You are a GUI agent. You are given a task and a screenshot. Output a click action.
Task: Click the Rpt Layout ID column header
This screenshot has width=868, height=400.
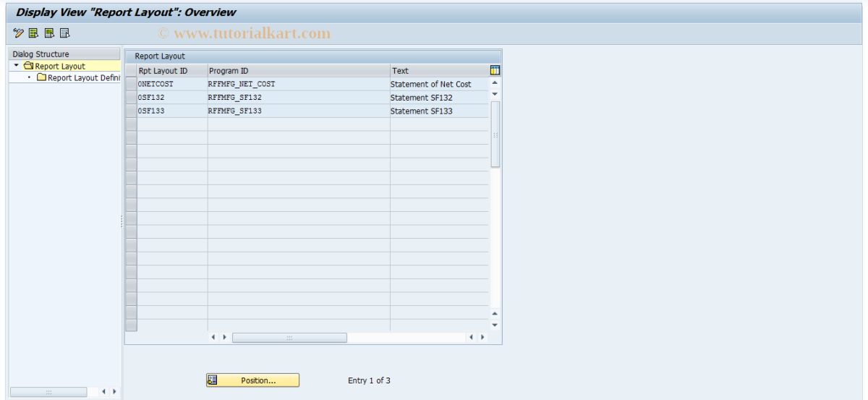click(x=172, y=71)
